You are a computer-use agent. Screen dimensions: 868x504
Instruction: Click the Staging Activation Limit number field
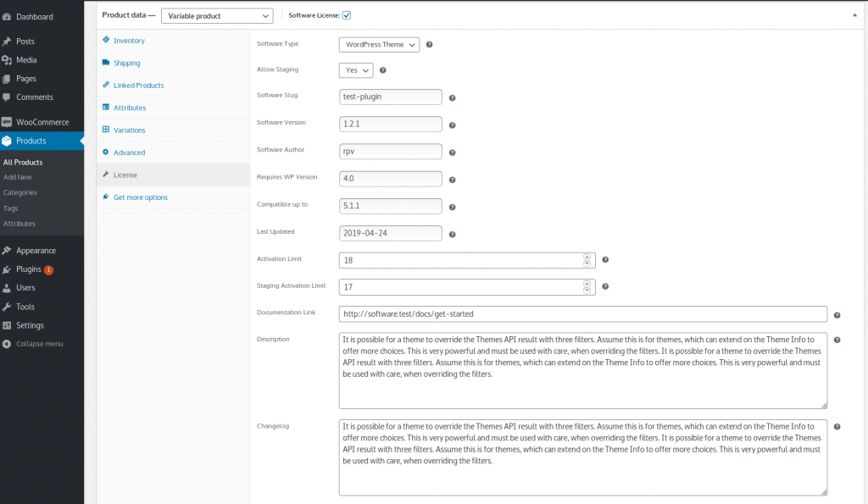point(467,286)
